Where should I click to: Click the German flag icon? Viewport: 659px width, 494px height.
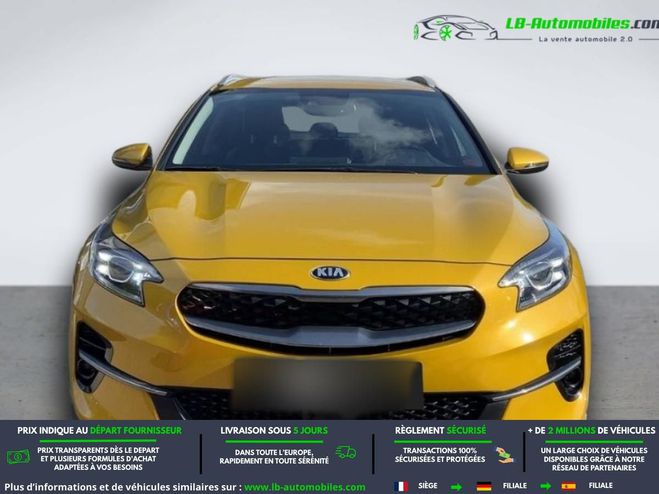coord(484,487)
